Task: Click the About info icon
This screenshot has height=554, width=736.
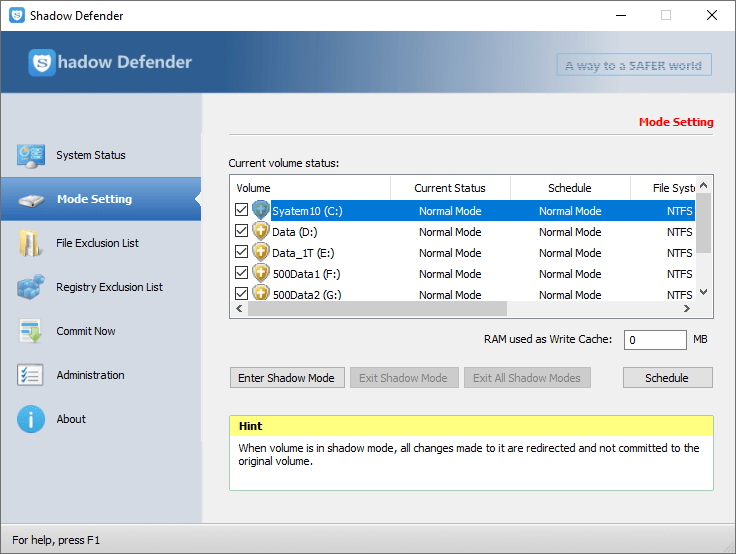Action: point(31,419)
